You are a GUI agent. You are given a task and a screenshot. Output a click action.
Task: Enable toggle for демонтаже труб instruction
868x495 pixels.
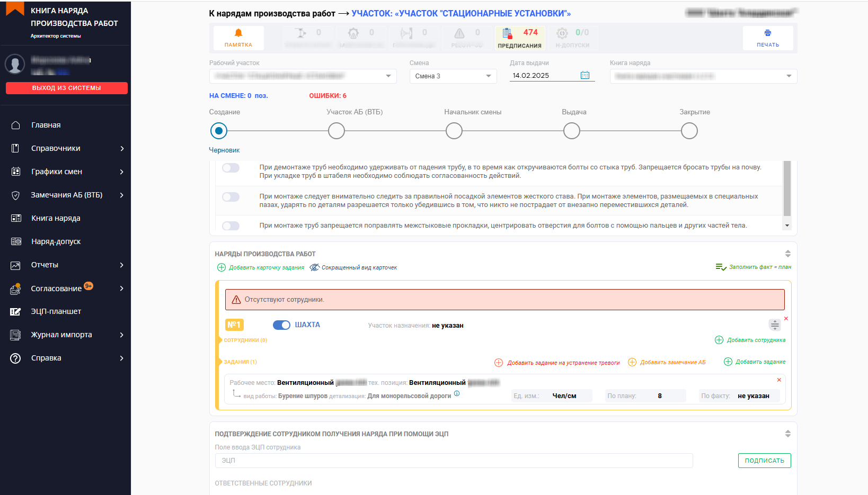tap(231, 168)
